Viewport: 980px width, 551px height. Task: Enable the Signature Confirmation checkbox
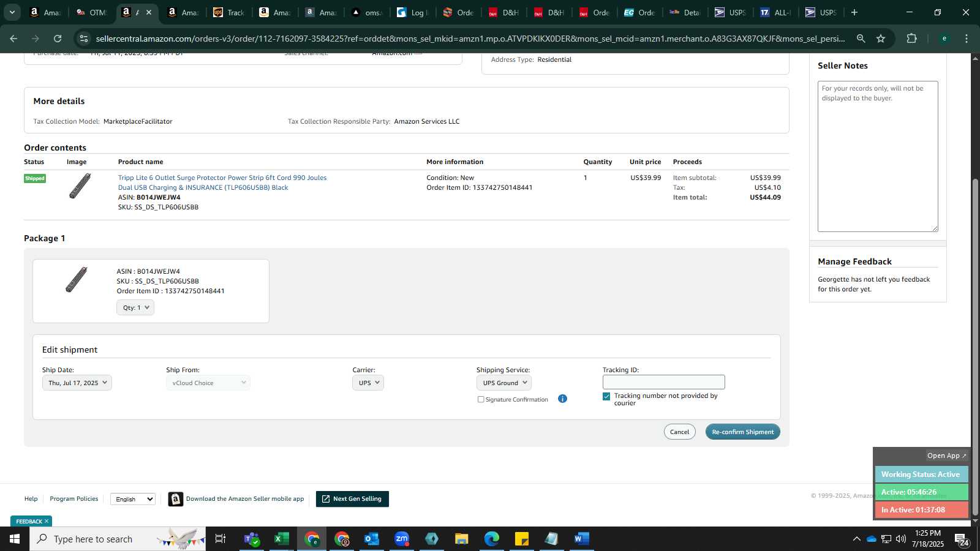pos(481,399)
